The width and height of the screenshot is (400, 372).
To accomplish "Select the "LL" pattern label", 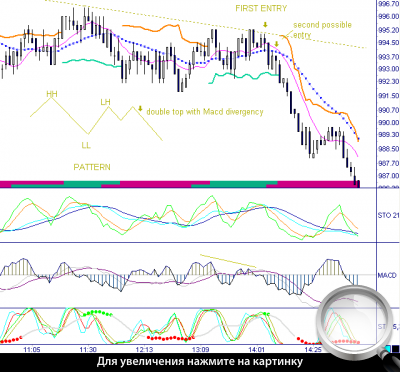I will 86,145.
